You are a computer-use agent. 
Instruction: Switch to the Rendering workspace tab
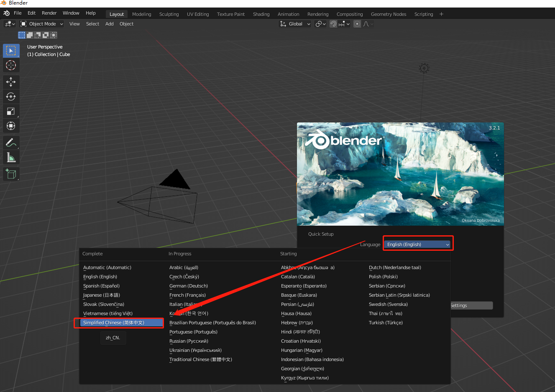(x=318, y=14)
